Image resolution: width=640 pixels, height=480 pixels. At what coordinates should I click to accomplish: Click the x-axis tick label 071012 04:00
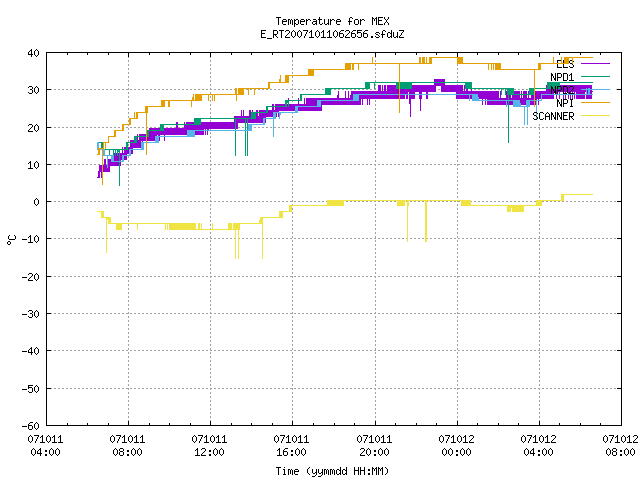pyautogui.click(x=538, y=445)
